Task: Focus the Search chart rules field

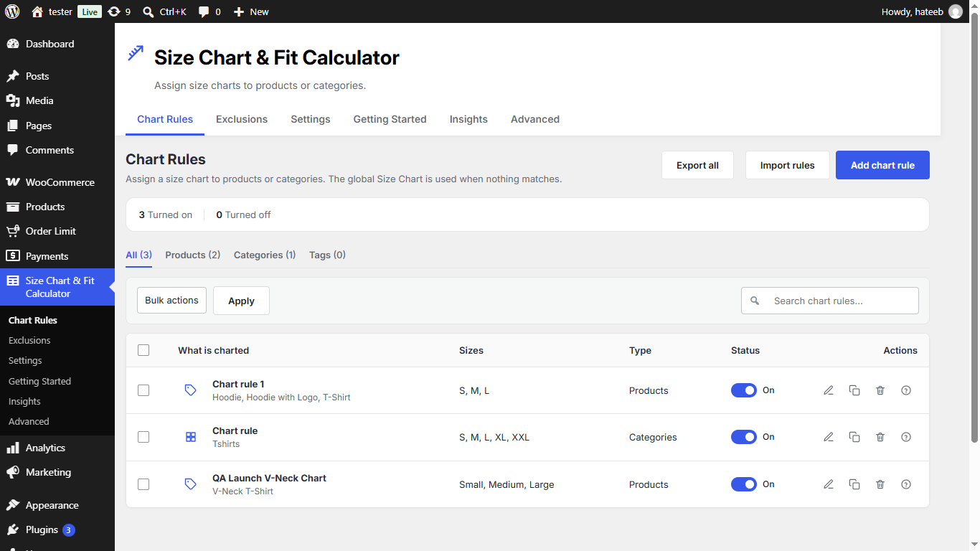Action: pyautogui.click(x=830, y=301)
